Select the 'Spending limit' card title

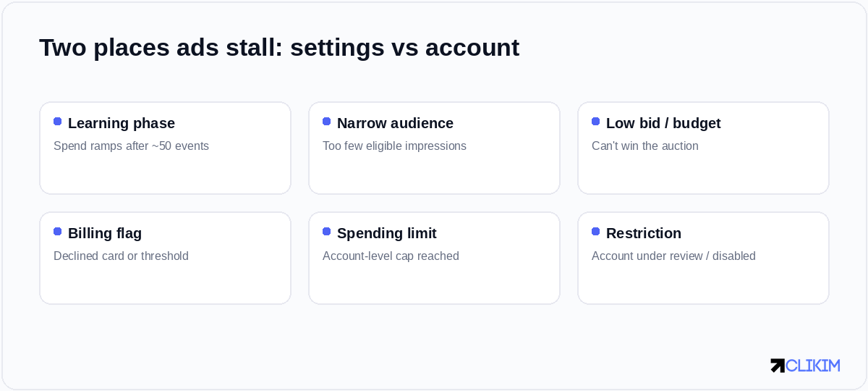click(x=387, y=233)
